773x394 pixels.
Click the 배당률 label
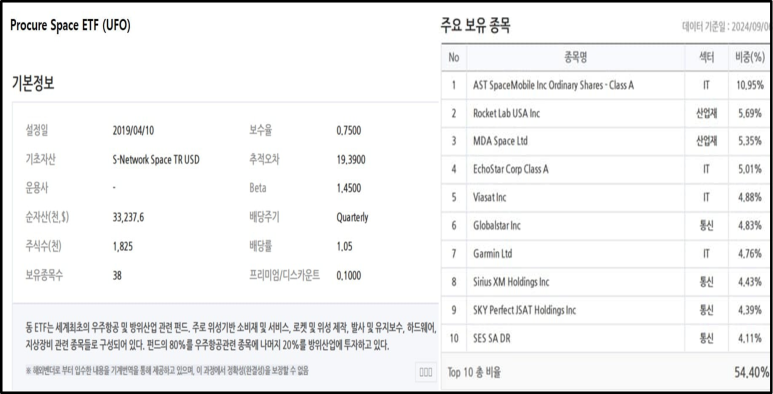pos(261,246)
